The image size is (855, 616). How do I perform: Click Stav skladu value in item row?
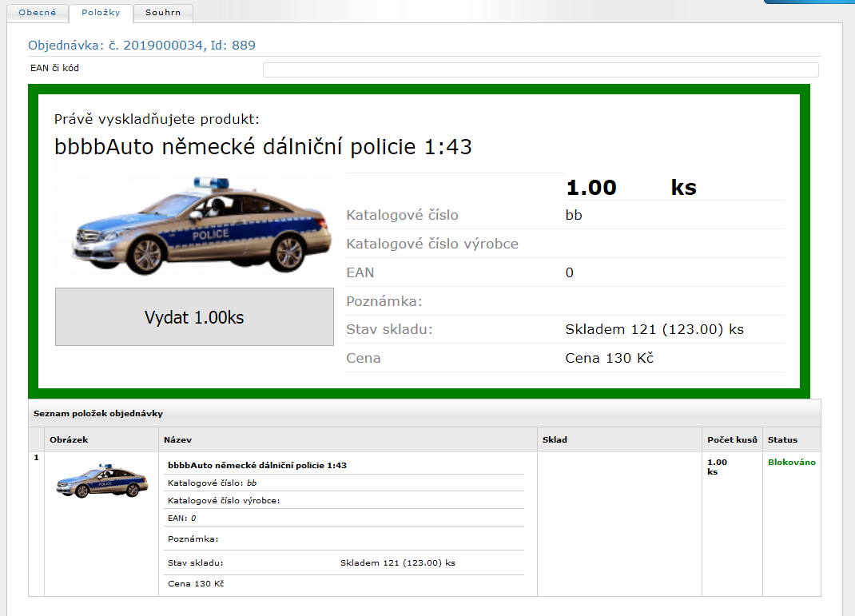point(397,563)
